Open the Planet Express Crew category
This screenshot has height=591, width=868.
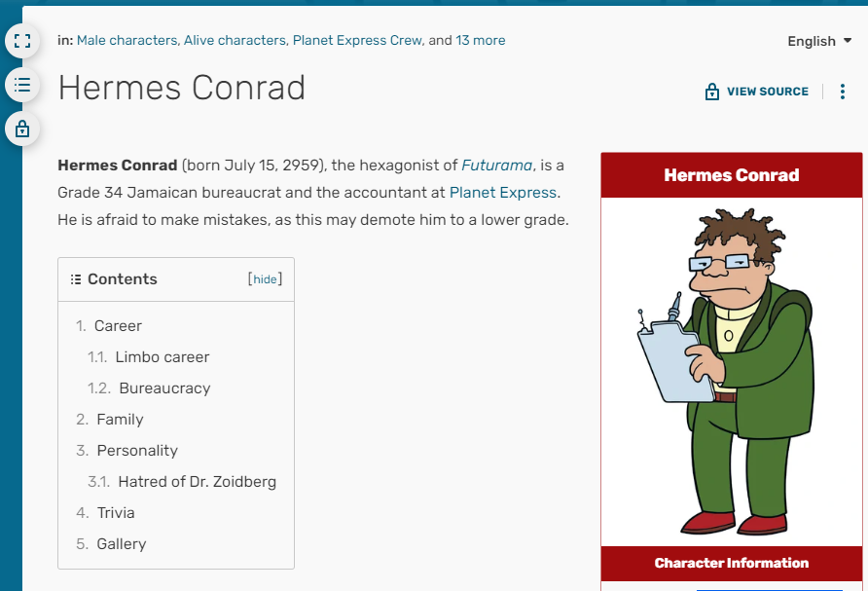357,41
